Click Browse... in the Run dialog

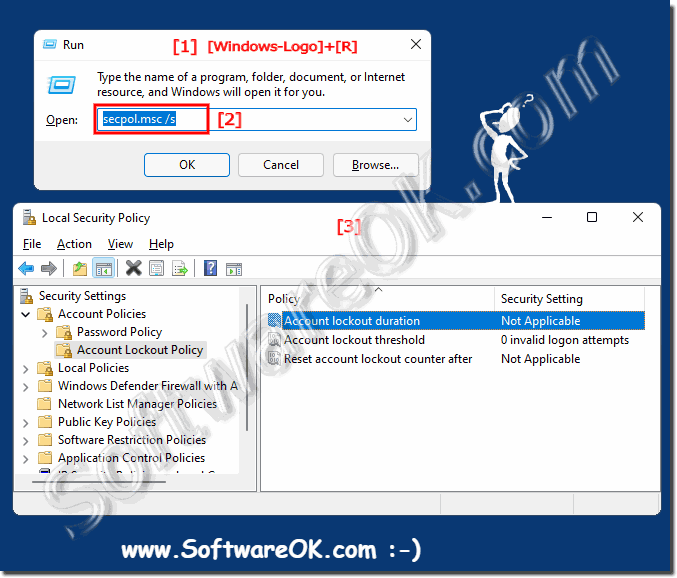[375, 165]
